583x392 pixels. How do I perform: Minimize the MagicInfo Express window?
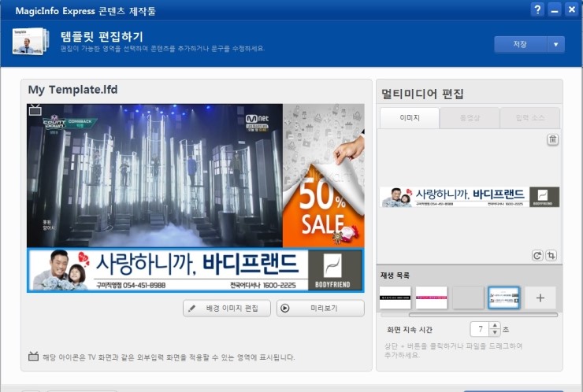click(555, 9)
